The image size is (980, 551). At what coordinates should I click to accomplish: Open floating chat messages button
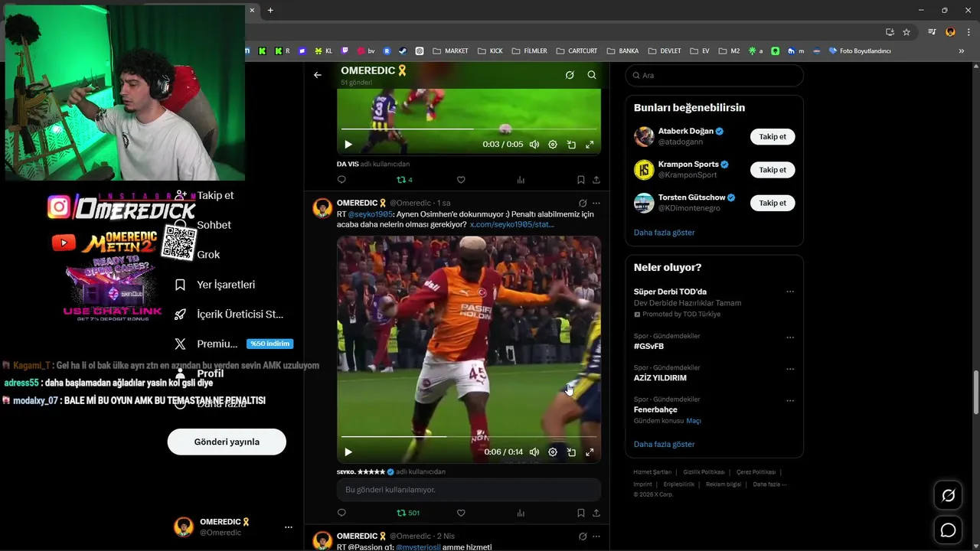[948, 530]
